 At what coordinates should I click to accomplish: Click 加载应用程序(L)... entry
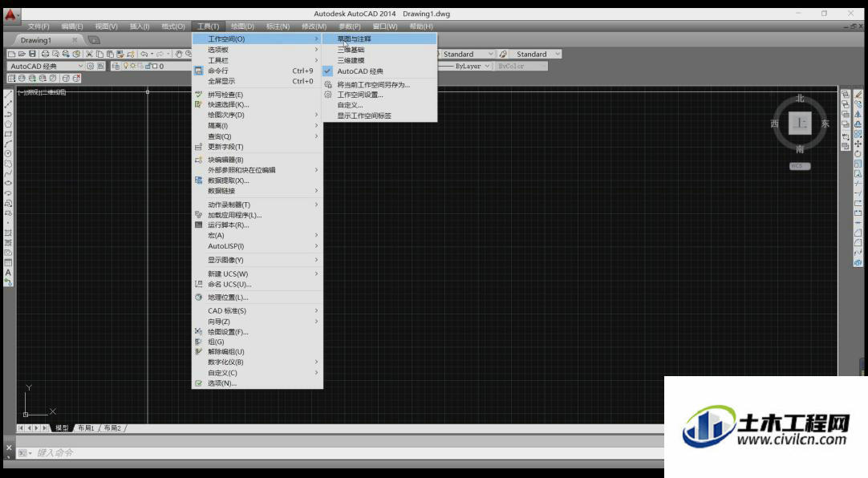pos(258,215)
